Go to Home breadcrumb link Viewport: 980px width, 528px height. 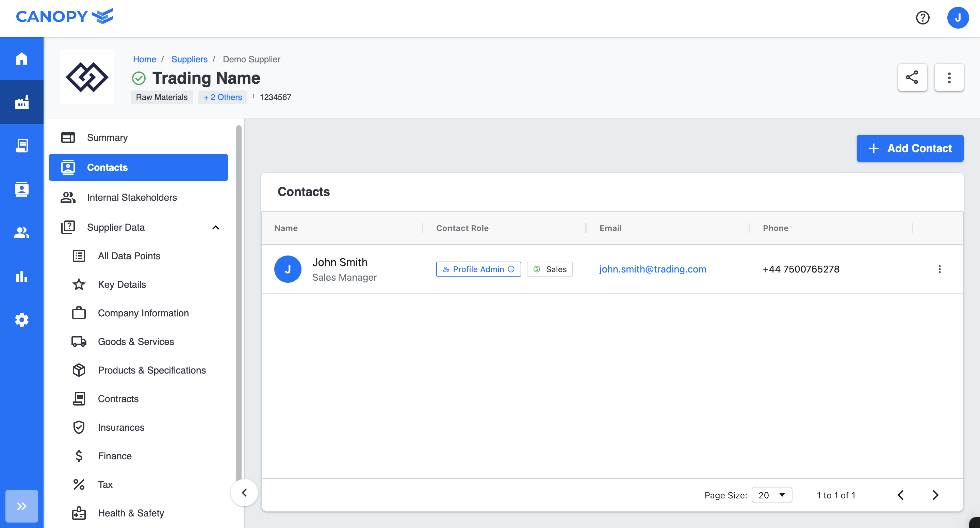144,59
